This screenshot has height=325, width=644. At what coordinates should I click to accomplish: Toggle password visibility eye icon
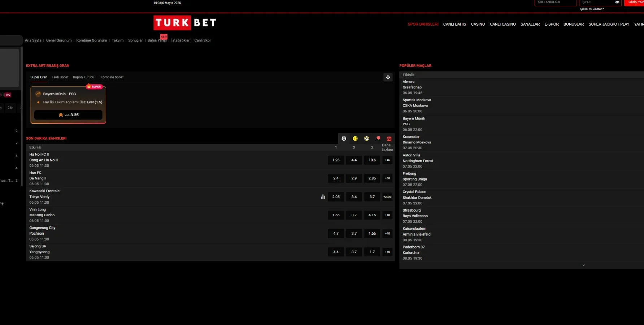pyautogui.click(x=617, y=2)
